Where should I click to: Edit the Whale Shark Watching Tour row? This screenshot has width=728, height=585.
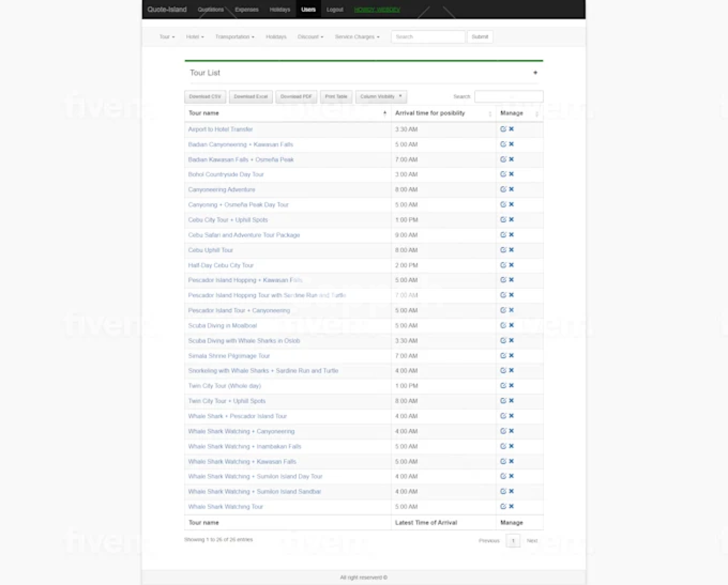point(503,507)
